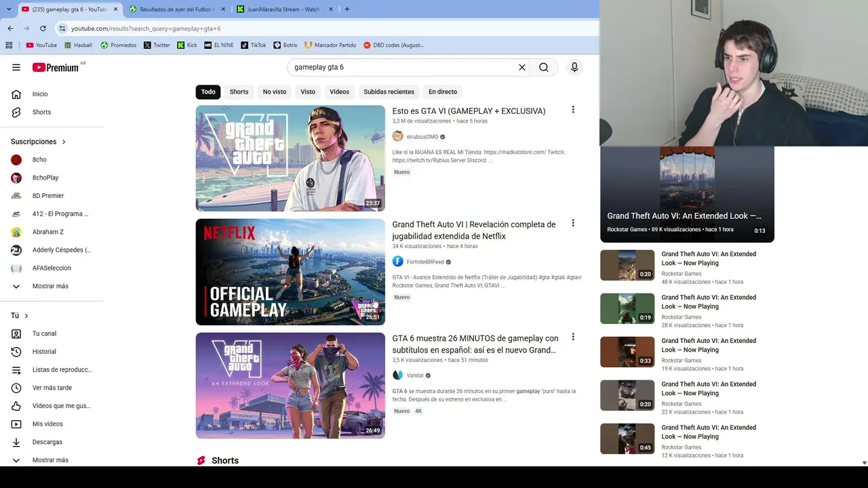Image resolution: width=868 pixels, height=488 pixels.
Task: Visit the Vandal channel
Action: [414, 375]
